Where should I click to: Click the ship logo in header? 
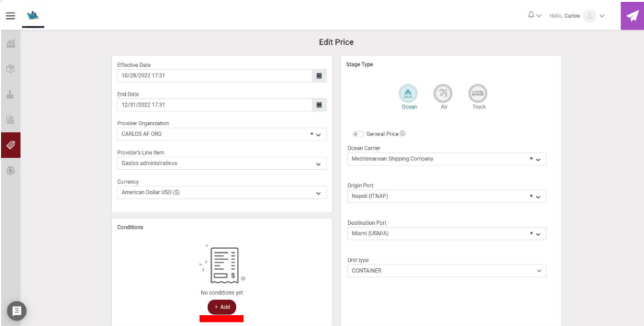[x=33, y=16]
